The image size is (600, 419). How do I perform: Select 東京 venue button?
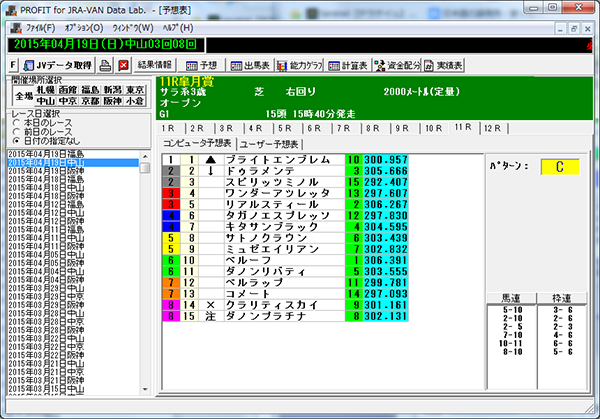(135, 90)
